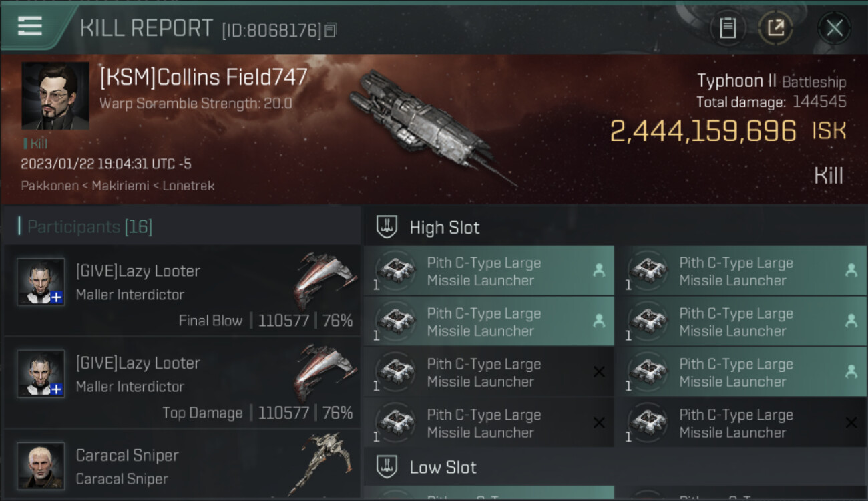Copy the kill report ID
Image resolution: width=868 pixels, height=501 pixels.
tap(331, 30)
